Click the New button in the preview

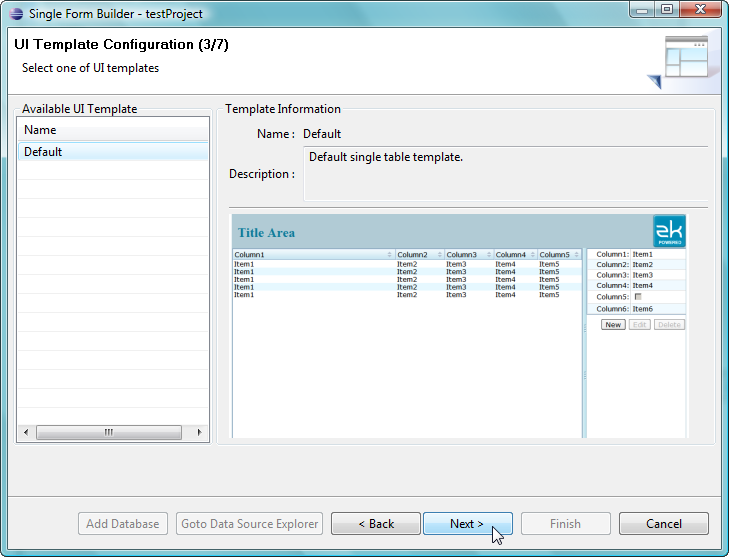coord(613,325)
